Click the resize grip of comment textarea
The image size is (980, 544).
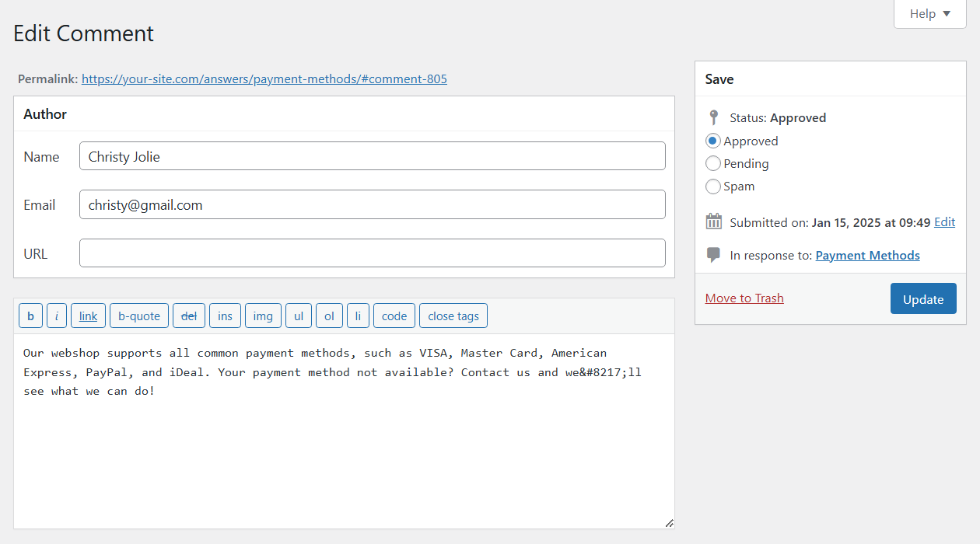(x=669, y=523)
